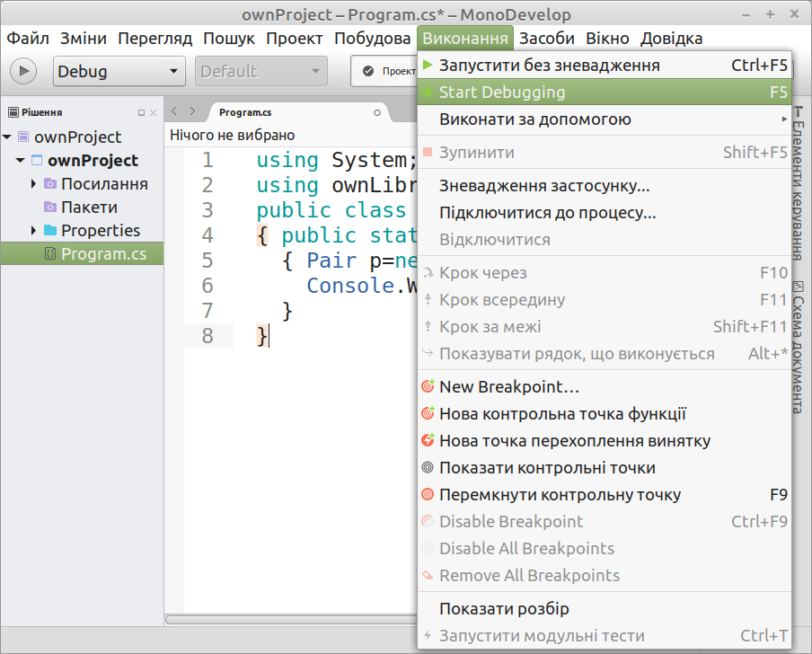Click the Пакети folder icon

pyautogui.click(x=50, y=207)
